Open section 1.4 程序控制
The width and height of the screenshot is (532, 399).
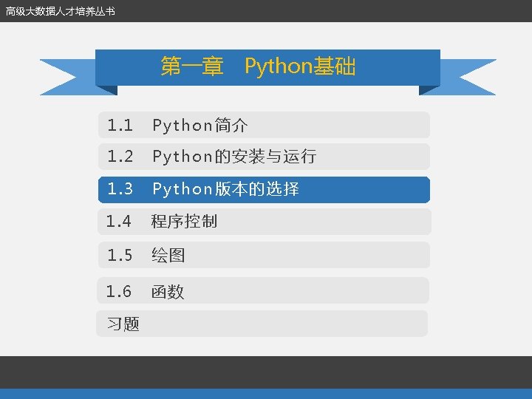264,222
